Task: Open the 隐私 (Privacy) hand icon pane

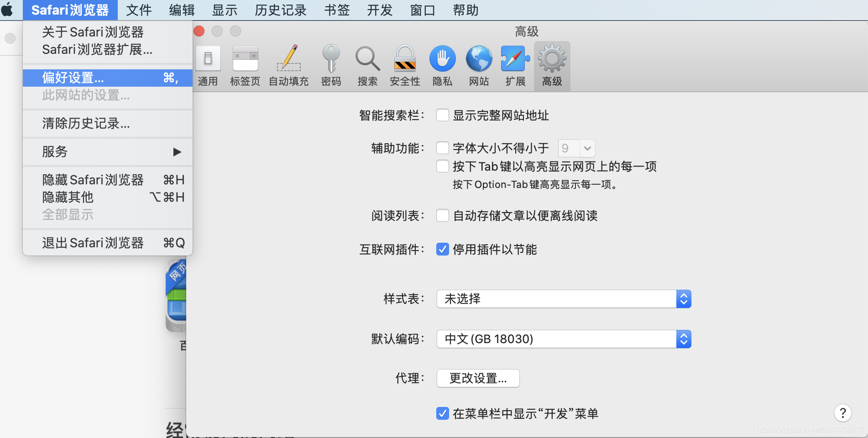Action: [442, 66]
